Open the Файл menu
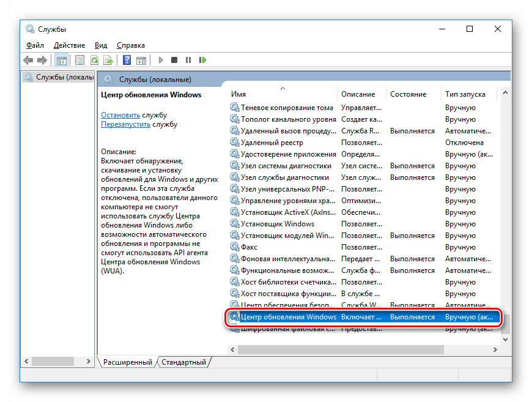 click(x=35, y=45)
